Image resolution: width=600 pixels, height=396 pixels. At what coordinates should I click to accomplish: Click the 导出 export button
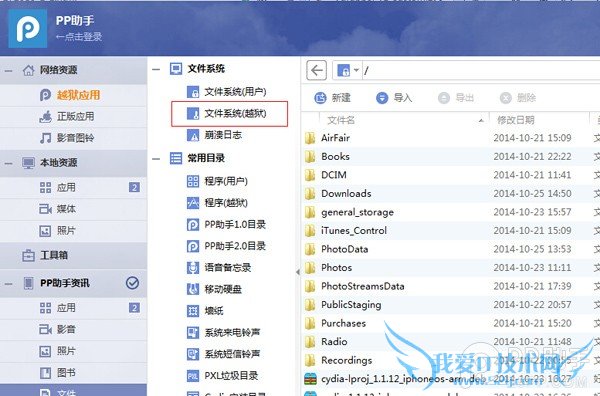click(456, 98)
